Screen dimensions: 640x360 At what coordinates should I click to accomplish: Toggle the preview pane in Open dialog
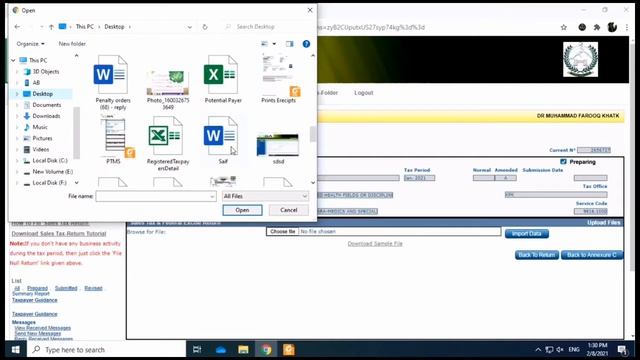[289, 44]
